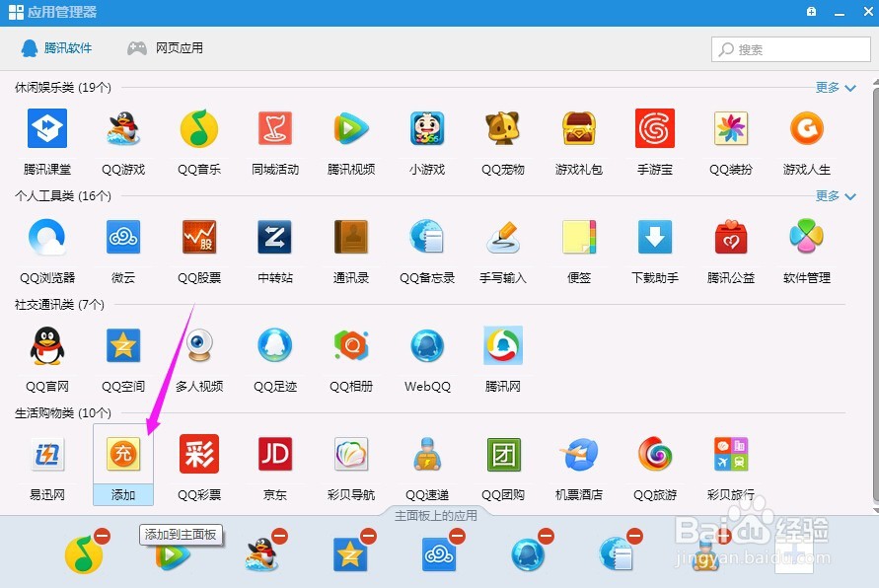Launch the 多人视频 webcam icon
The width and height of the screenshot is (879, 588).
click(x=199, y=346)
